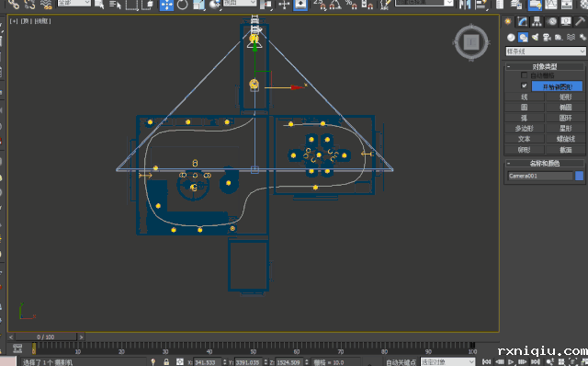Toggle Window/Crossing selection mode
This screenshot has width=588, height=366.
point(148,4)
